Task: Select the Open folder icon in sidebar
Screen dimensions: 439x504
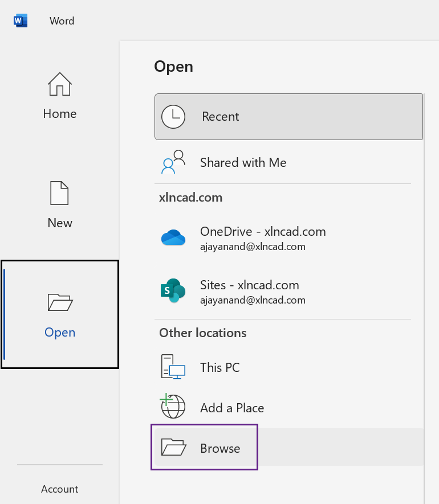Action: [60, 302]
